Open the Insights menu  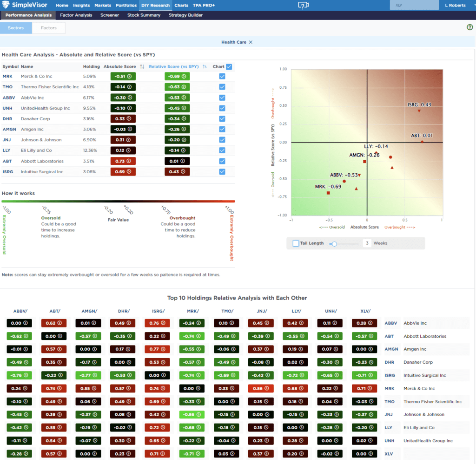tap(81, 5)
